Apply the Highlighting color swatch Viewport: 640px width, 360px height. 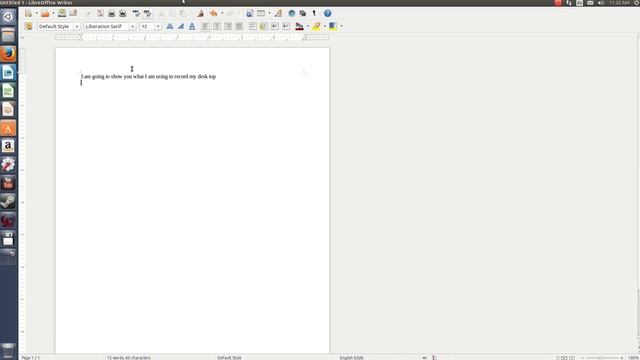pyautogui.click(x=316, y=27)
